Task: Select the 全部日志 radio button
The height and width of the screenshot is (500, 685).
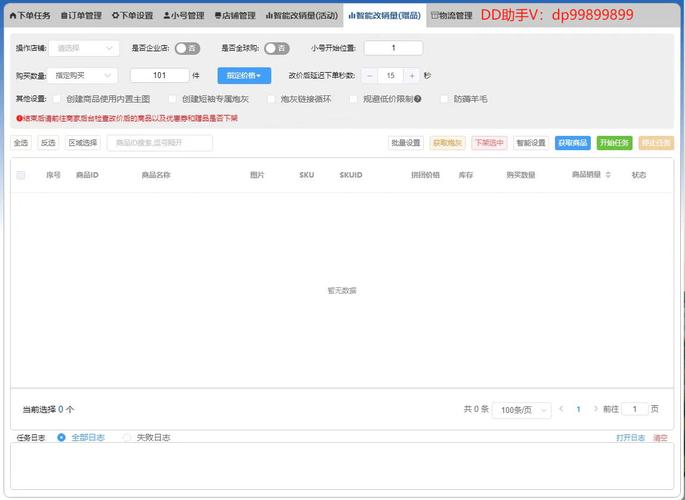Action: [62, 437]
